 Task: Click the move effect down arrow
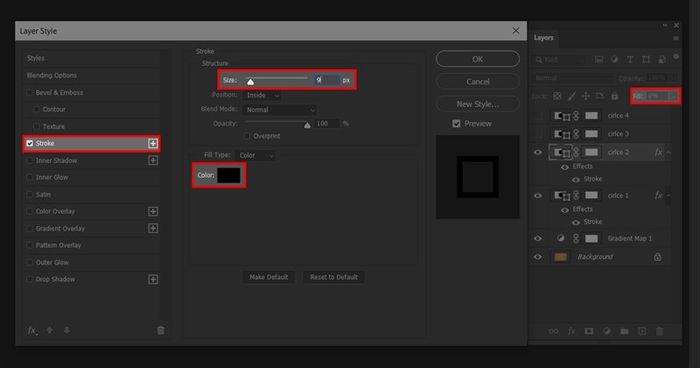pos(67,330)
